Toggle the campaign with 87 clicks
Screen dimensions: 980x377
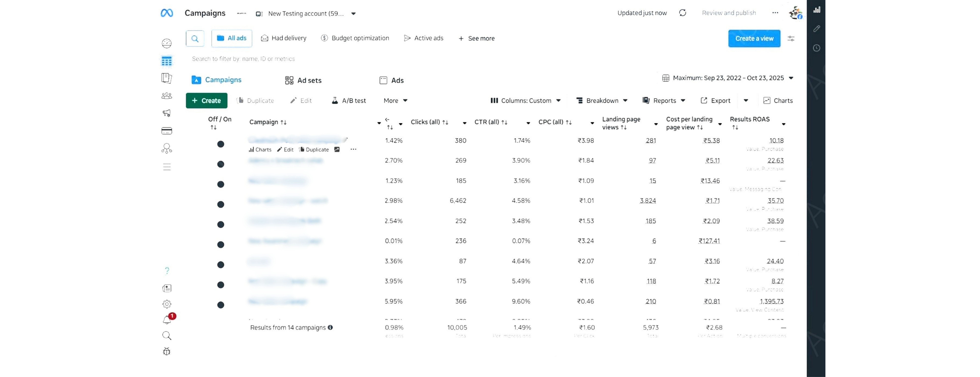click(x=221, y=265)
